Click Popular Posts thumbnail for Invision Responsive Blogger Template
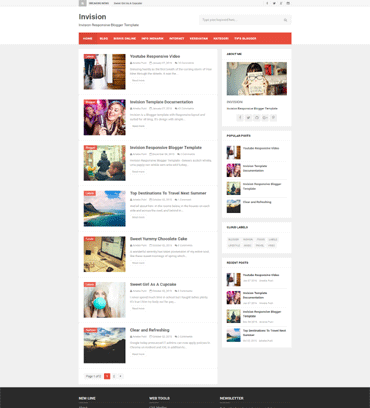 [234, 188]
